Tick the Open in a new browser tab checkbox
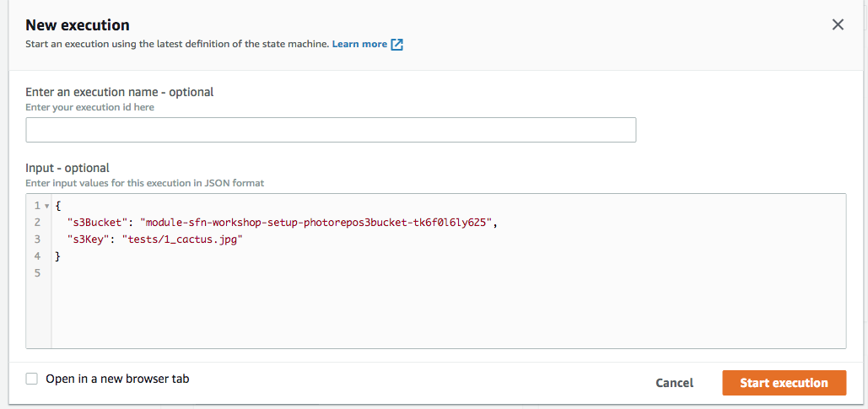This screenshot has width=868, height=409. (x=32, y=379)
